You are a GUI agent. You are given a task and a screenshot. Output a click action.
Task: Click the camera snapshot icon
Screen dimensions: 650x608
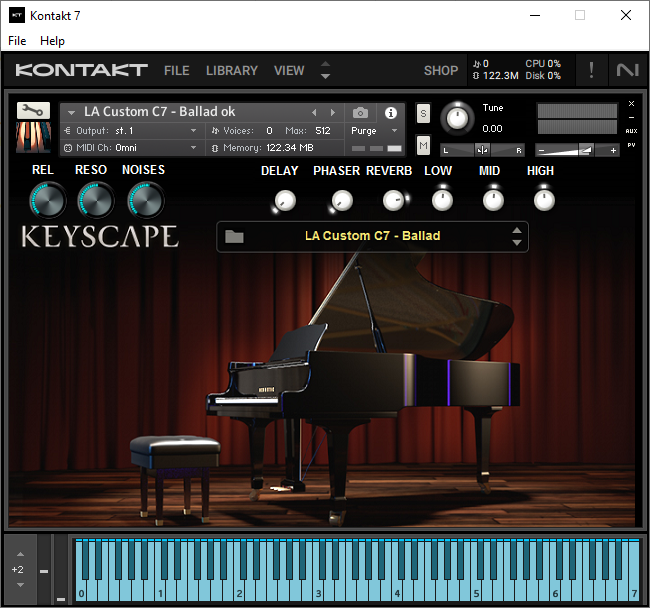click(x=360, y=113)
